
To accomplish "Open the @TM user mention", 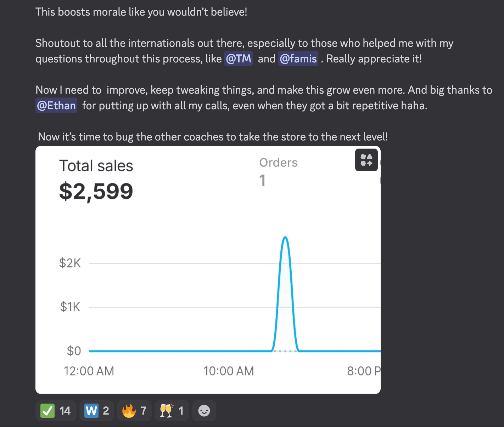I will [239, 59].
